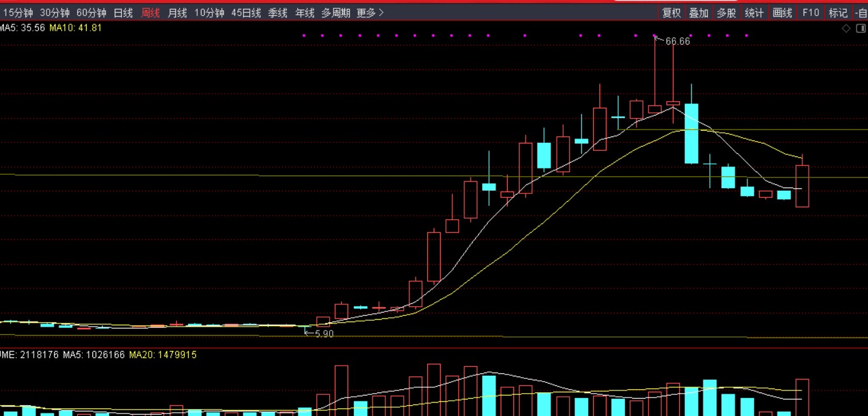
Task: Switch chart to 日线 daily view
Action: pyautogui.click(x=123, y=13)
